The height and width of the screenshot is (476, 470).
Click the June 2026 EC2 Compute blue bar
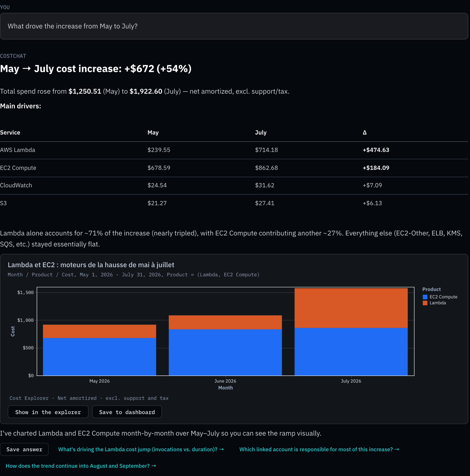(225, 352)
